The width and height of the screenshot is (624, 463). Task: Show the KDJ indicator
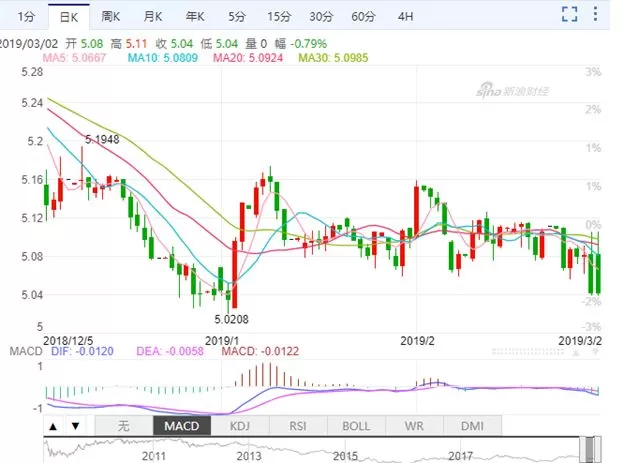click(240, 426)
